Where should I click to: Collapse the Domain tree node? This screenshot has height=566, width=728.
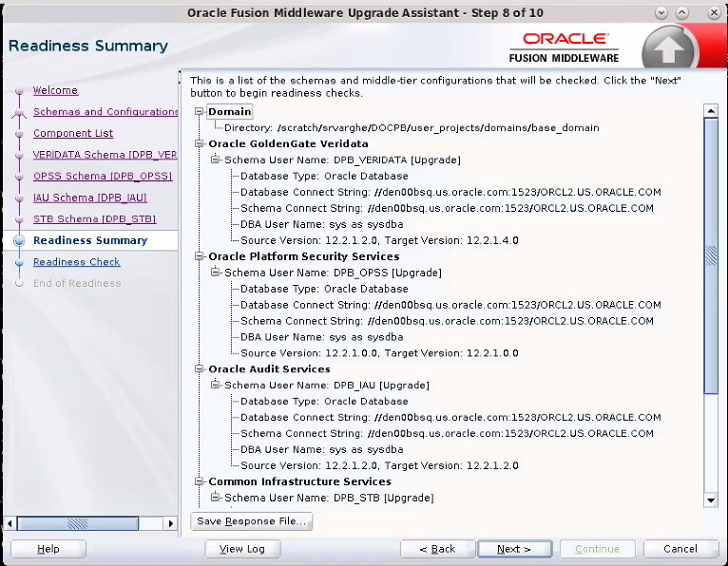tap(200, 111)
